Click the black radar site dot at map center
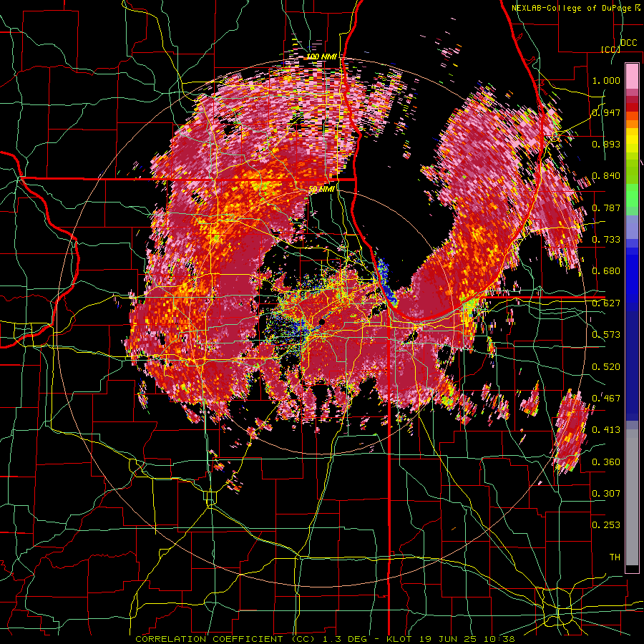644x644 pixels. point(321,323)
